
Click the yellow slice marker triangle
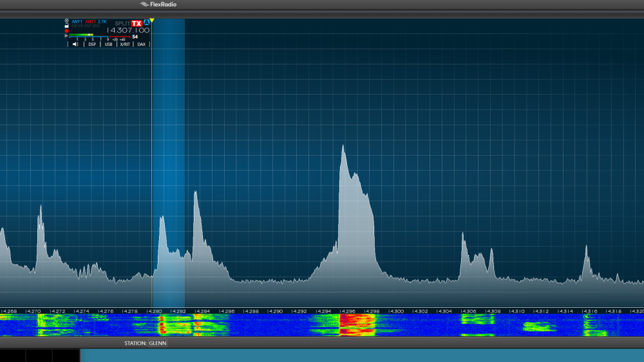coord(152,21)
